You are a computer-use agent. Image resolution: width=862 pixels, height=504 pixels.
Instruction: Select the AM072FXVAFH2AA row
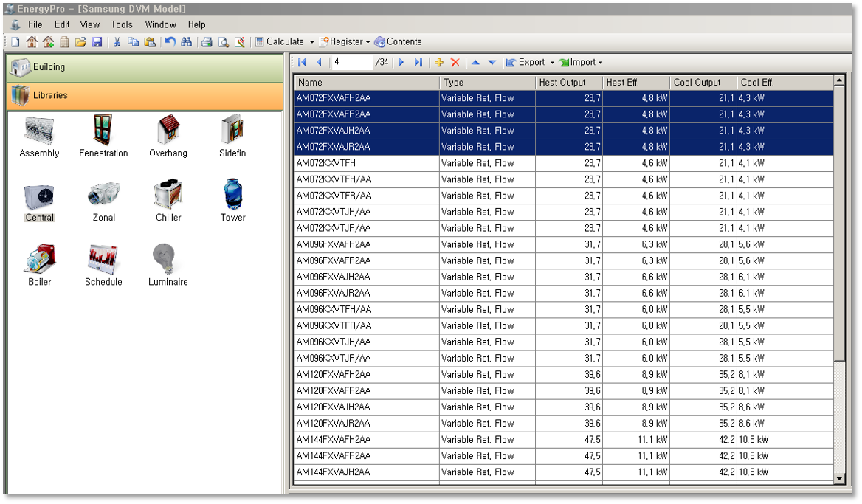coord(564,98)
